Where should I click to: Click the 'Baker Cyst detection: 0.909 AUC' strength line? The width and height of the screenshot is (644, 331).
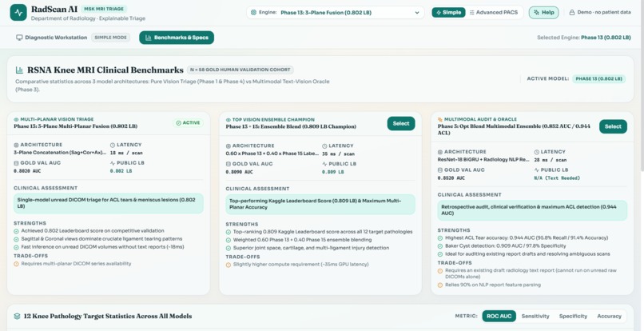pyautogui.click(x=506, y=246)
